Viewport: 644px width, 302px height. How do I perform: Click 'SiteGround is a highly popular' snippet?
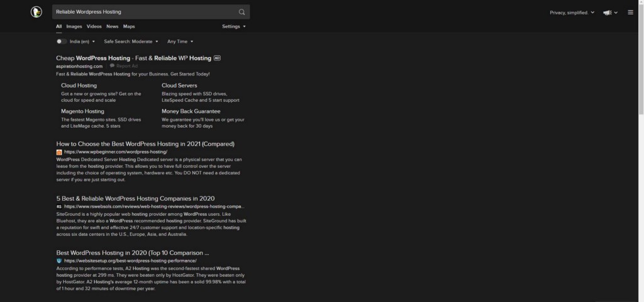coord(151,225)
